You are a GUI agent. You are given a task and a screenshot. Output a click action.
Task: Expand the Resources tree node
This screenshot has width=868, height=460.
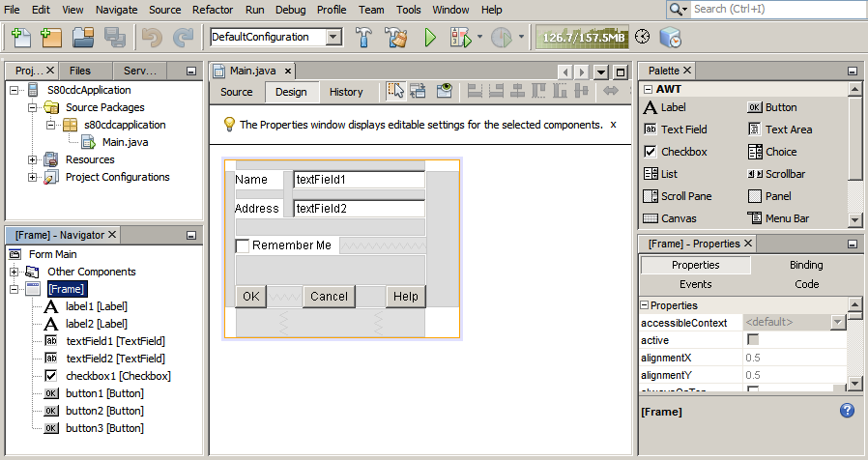coord(33,159)
